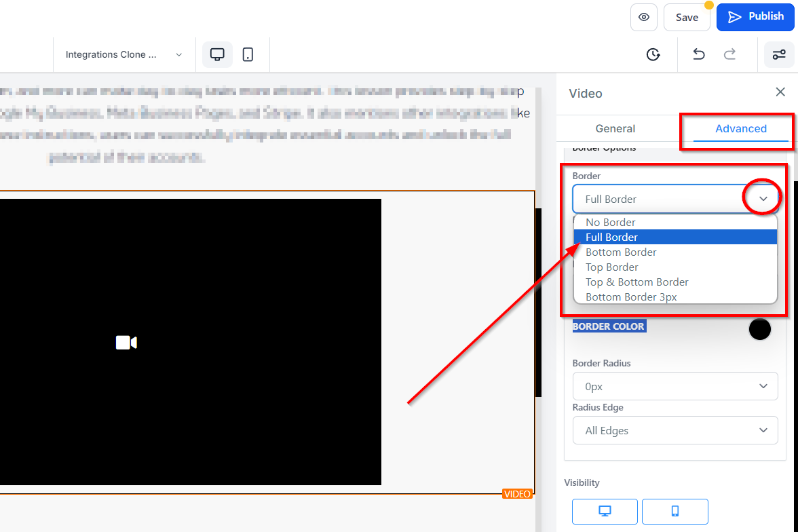The image size is (798, 532).
Task: Toggle mobile visibility for video element
Action: click(x=674, y=511)
